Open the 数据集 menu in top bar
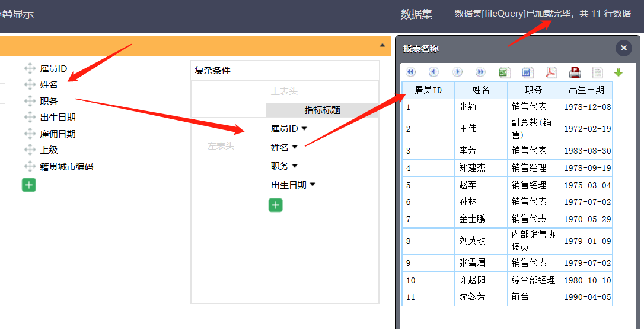644x329 pixels. 416,14
